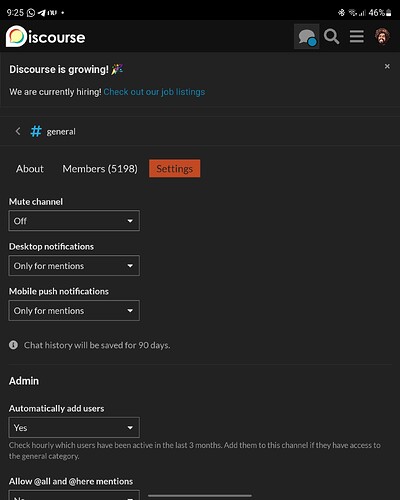This screenshot has height=500, width=400.
Task: Click the general channel name
Action: pyautogui.click(x=61, y=132)
